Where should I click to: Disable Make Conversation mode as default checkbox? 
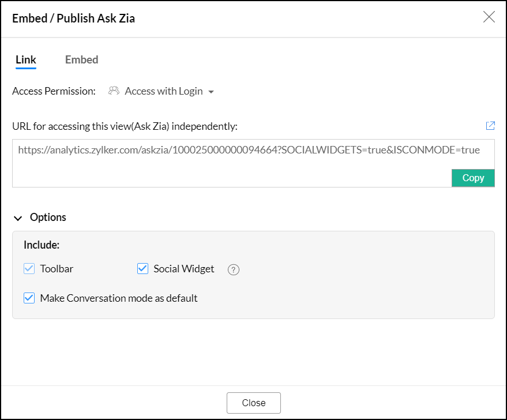(x=29, y=298)
